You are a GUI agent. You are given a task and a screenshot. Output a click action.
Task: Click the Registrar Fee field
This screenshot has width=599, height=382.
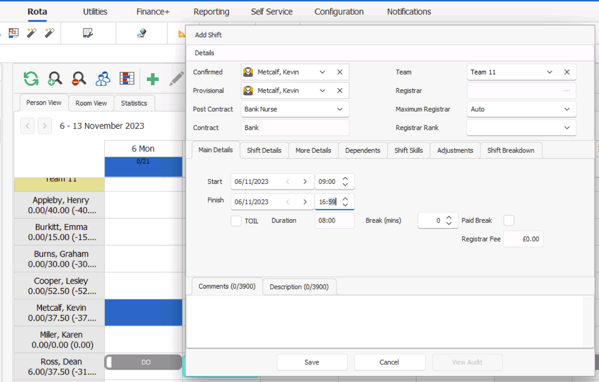tap(523, 239)
